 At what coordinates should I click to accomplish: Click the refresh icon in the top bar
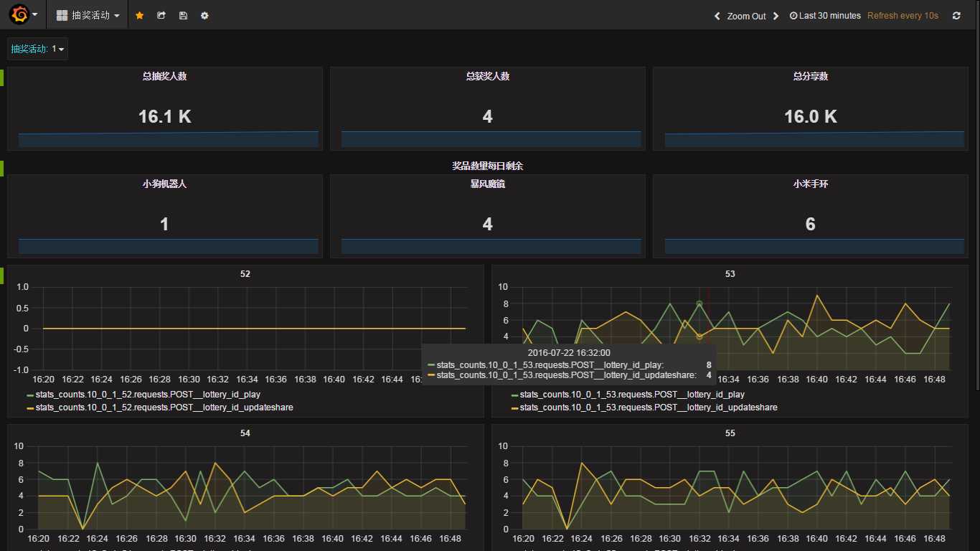tap(956, 16)
